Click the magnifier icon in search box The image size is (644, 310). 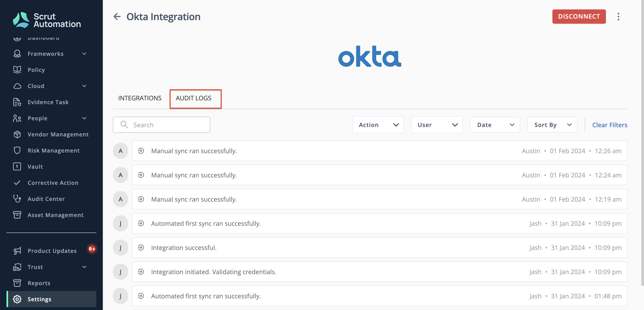pos(124,125)
